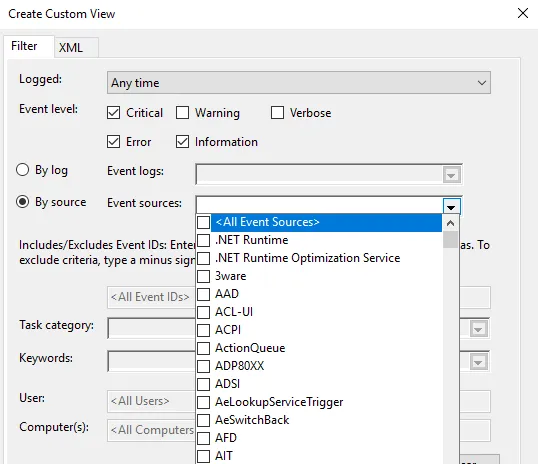Click the Task category combo field
538x464 pixels.
[299, 329]
